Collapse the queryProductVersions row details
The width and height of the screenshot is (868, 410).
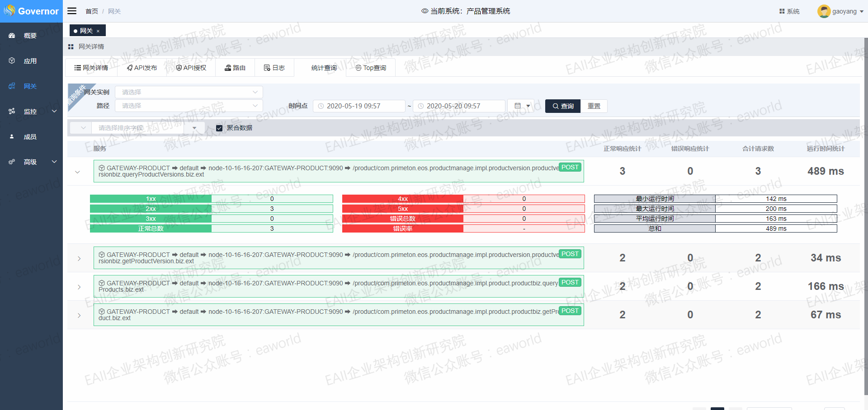point(77,172)
